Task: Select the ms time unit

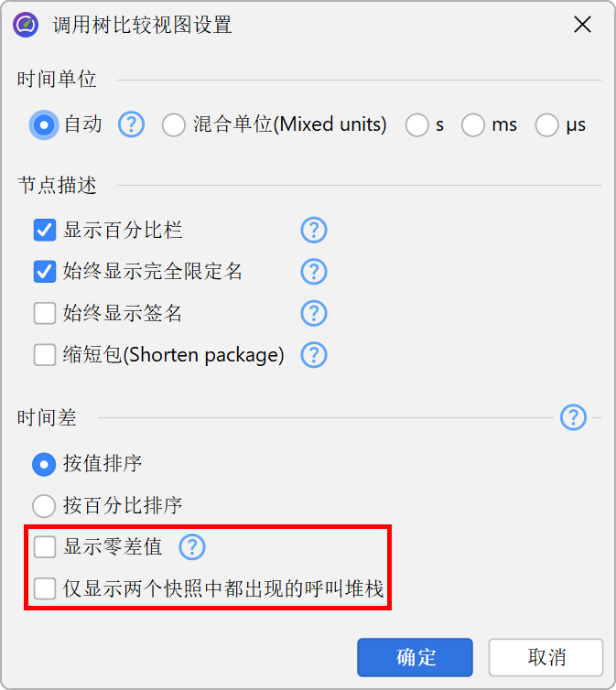Action: (473, 125)
